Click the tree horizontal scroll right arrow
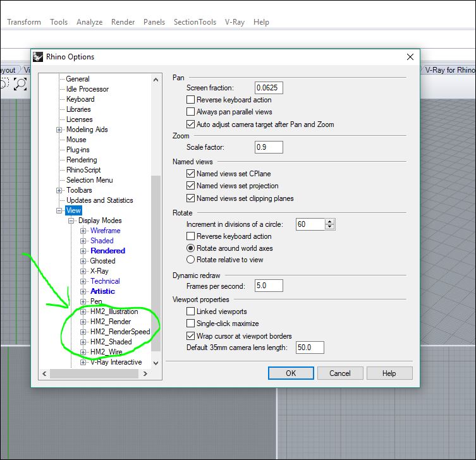This screenshot has width=476, height=460. coord(145,373)
